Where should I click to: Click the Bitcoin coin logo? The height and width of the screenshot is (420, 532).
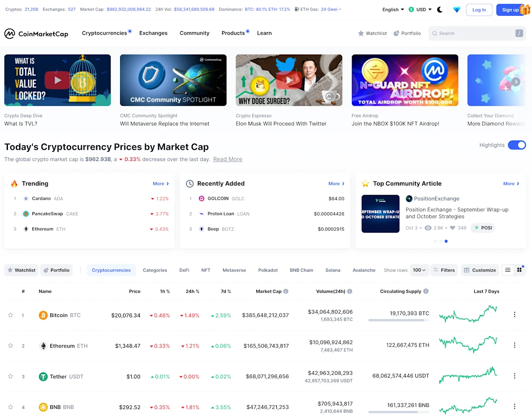(x=43, y=315)
